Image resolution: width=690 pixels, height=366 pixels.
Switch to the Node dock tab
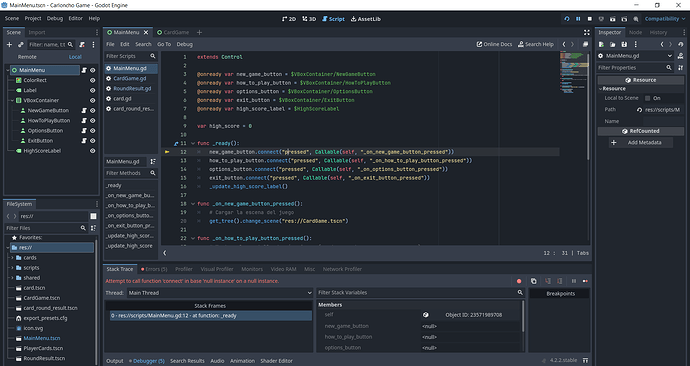(x=635, y=33)
